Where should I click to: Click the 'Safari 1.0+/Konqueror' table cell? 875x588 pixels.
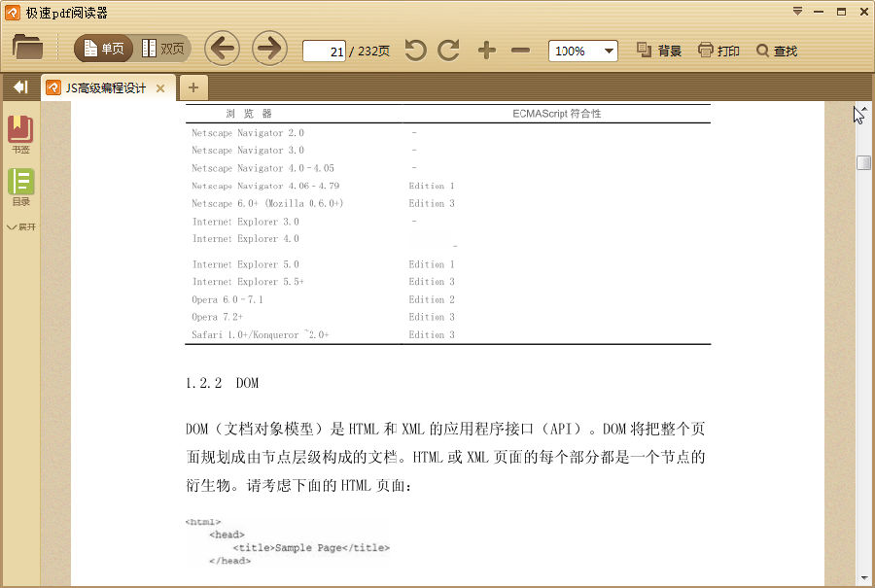pyautogui.click(x=260, y=334)
